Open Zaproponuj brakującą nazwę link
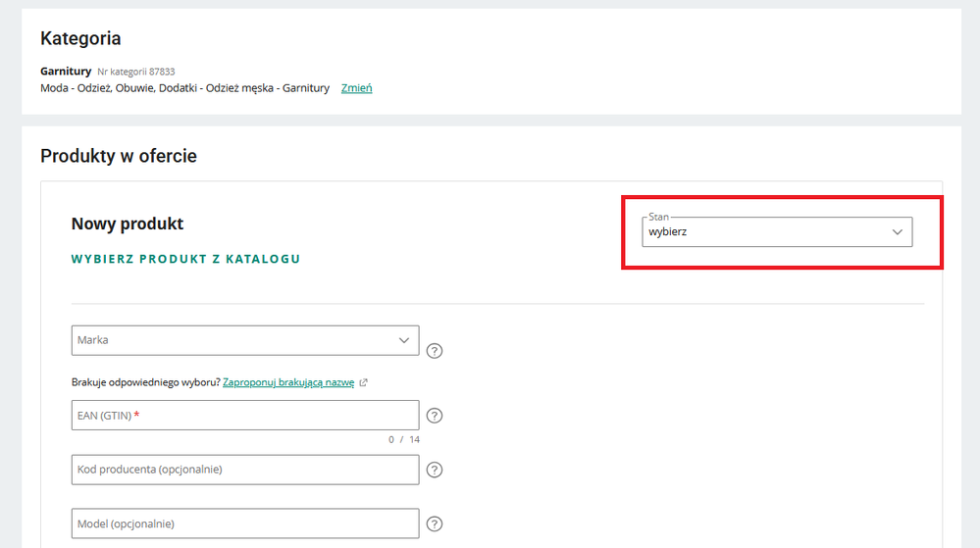 click(x=288, y=382)
